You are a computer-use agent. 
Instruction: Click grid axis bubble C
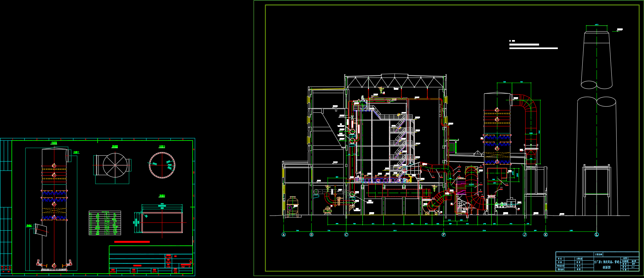tap(346, 235)
